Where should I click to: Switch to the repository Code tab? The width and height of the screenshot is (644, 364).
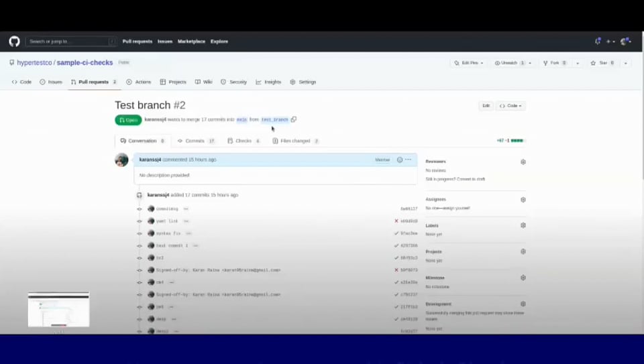tap(21, 82)
